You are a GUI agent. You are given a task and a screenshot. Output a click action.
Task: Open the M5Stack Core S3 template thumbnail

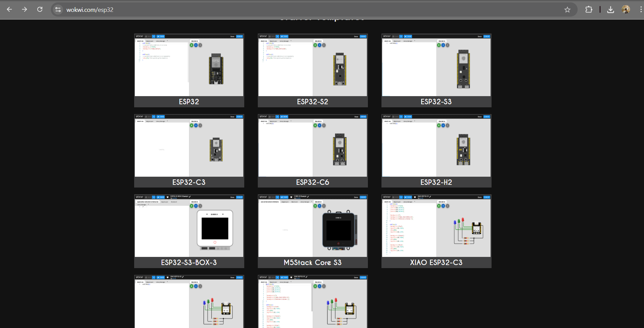(x=313, y=226)
